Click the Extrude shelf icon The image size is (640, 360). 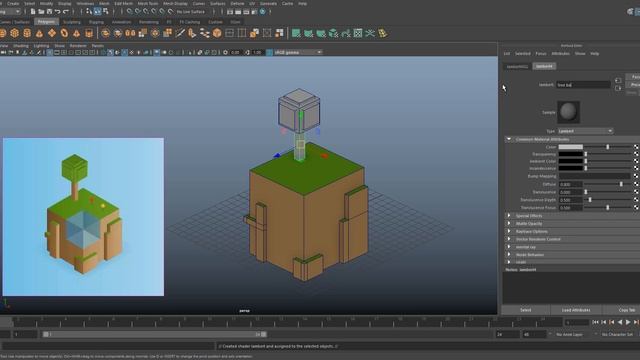[142, 33]
